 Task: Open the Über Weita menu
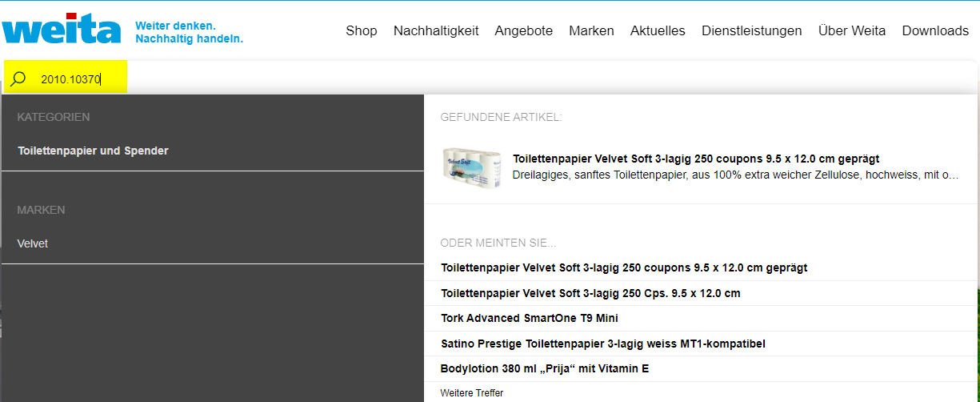[x=852, y=30]
